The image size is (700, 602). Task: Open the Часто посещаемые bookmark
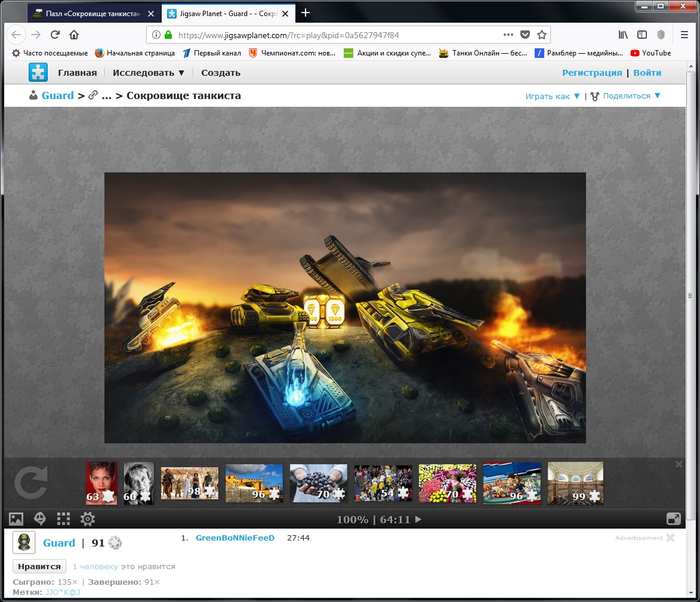point(50,53)
